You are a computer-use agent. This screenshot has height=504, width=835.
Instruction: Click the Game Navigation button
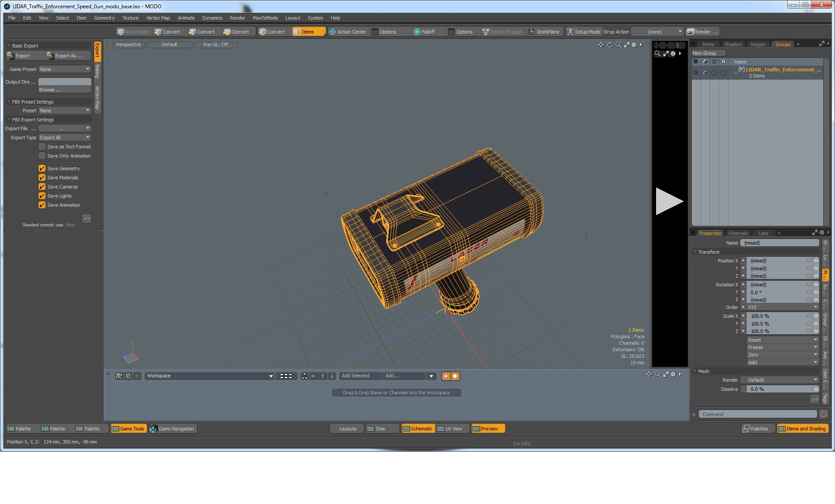[x=173, y=429]
